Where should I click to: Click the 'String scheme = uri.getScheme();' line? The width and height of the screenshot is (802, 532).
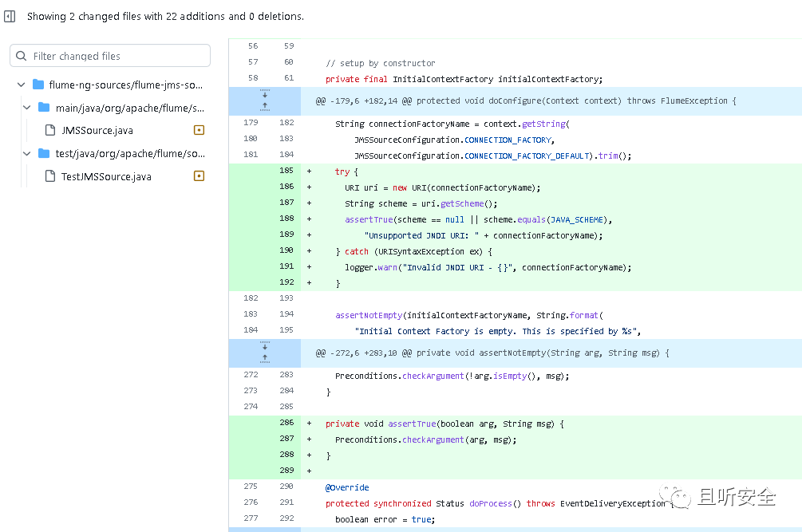point(421,204)
